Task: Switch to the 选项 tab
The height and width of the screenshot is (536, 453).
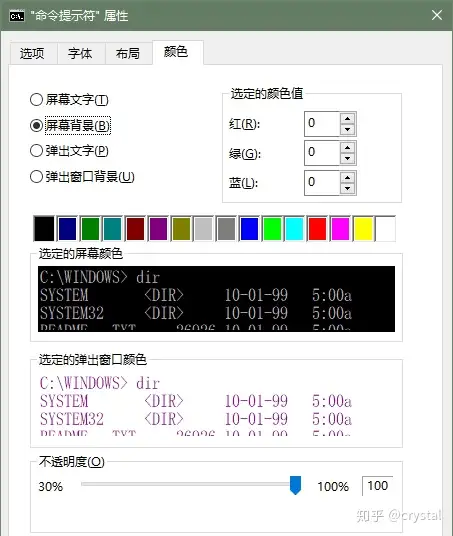Action: point(33,54)
